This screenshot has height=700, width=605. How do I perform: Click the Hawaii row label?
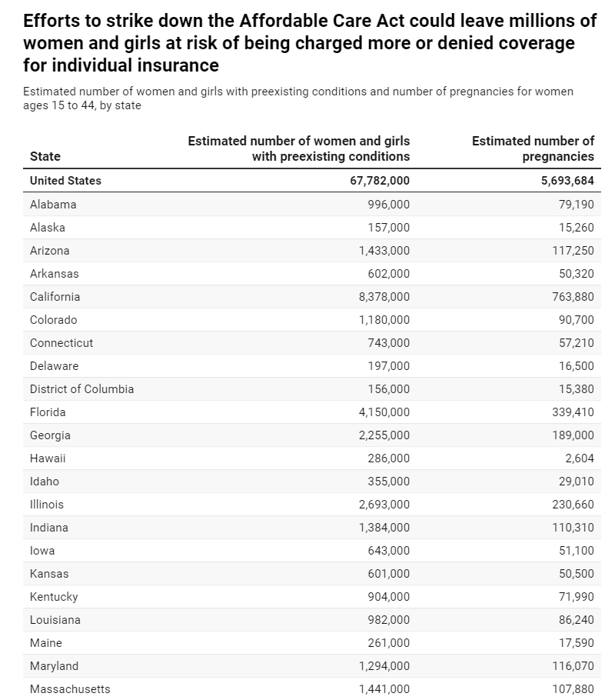(x=48, y=458)
